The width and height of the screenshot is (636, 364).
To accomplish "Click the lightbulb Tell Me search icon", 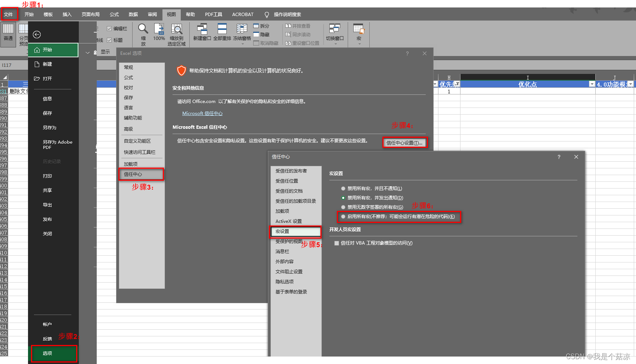I will 267,15.
